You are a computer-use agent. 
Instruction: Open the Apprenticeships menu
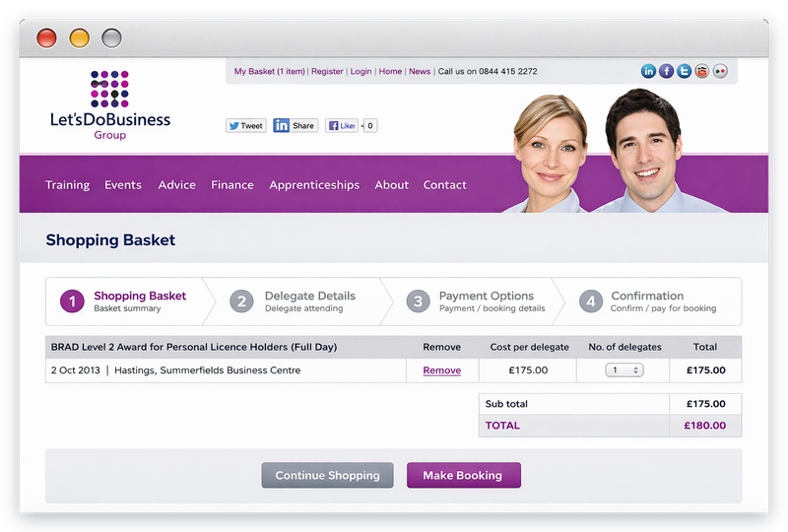point(314,185)
